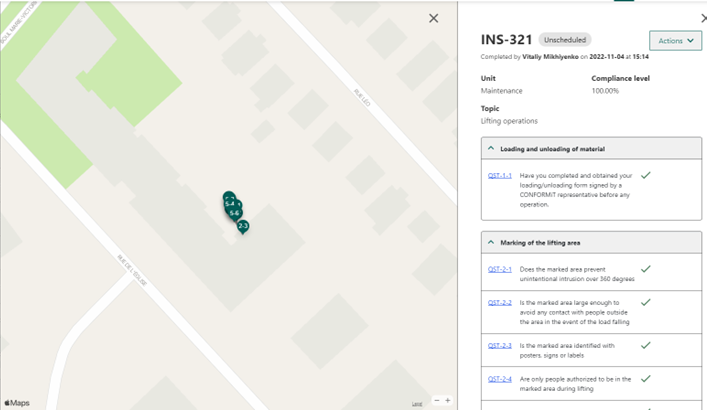Viewport: 707px width, 410px height.
Task: Open the QST-2-4 question link
Action: point(500,379)
